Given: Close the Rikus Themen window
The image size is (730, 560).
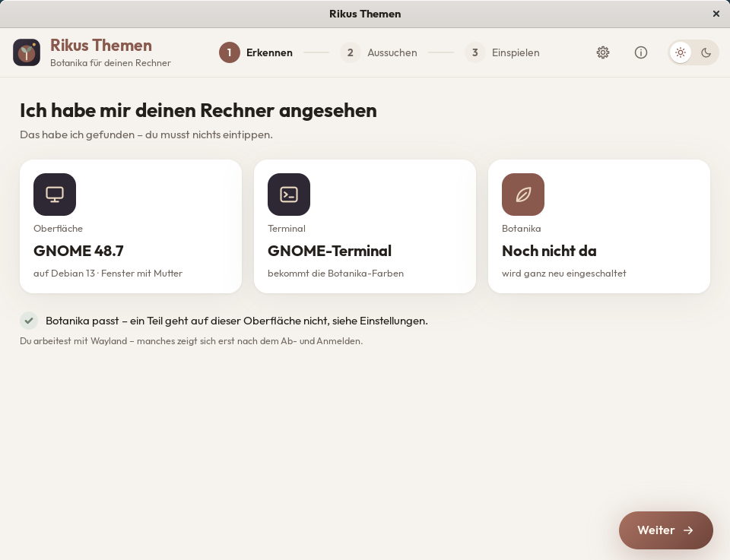Looking at the screenshot, I should click(716, 14).
